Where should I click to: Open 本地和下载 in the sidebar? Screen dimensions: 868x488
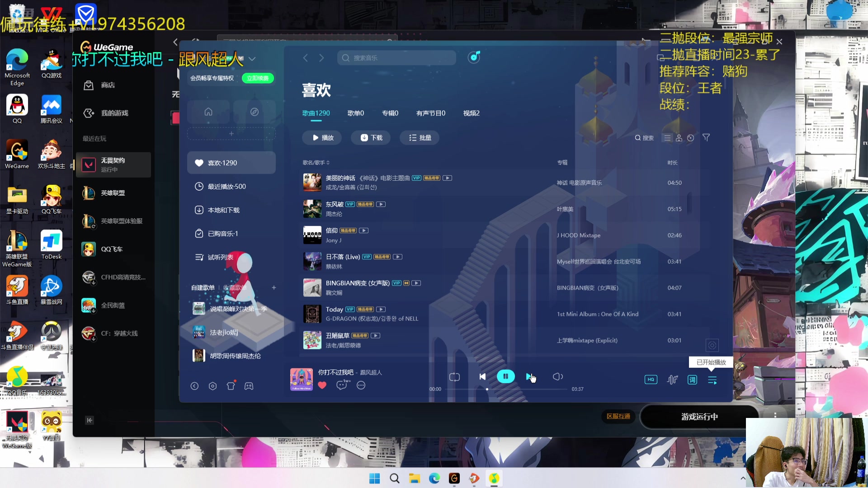(231, 210)
